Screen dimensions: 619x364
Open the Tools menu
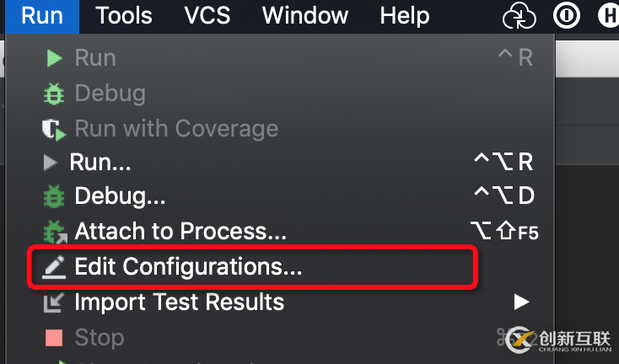[124, 16]
